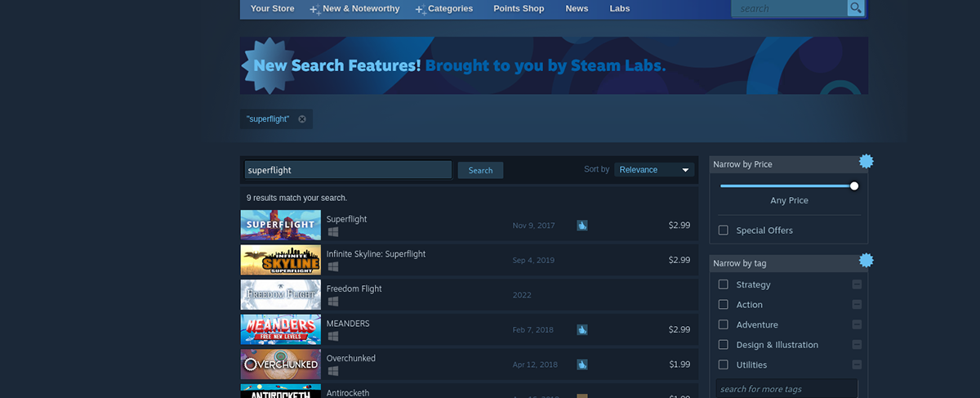Open the Overchunked game result
Image resolution: width=980 pixels, height=398 pixels.
pos(469,364)
